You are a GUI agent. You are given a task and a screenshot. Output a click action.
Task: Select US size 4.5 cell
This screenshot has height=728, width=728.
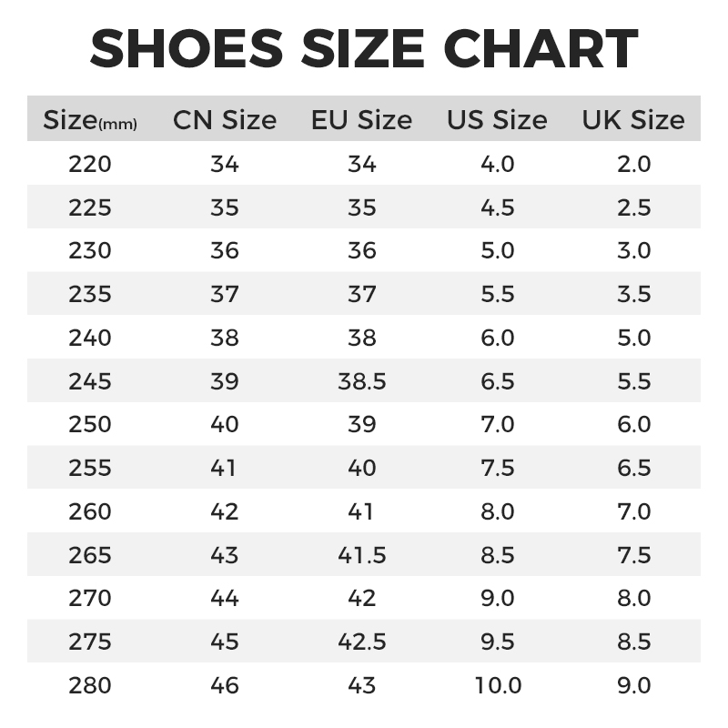(x=497, y=207)
